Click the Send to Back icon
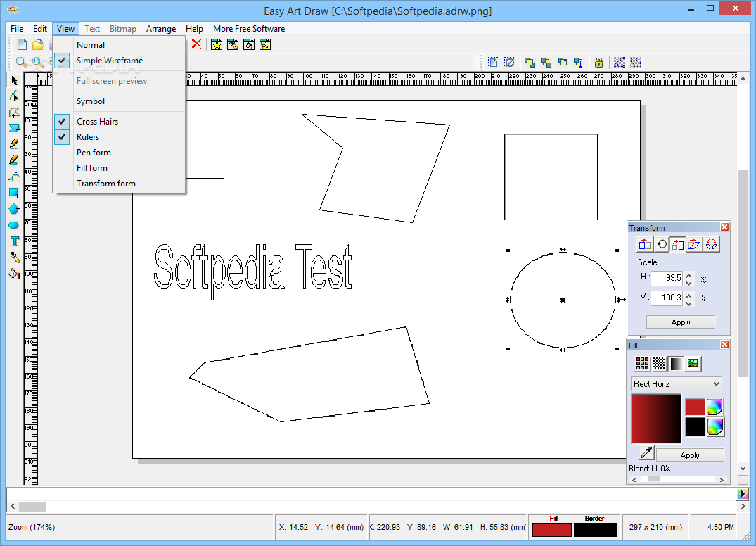 546,62
